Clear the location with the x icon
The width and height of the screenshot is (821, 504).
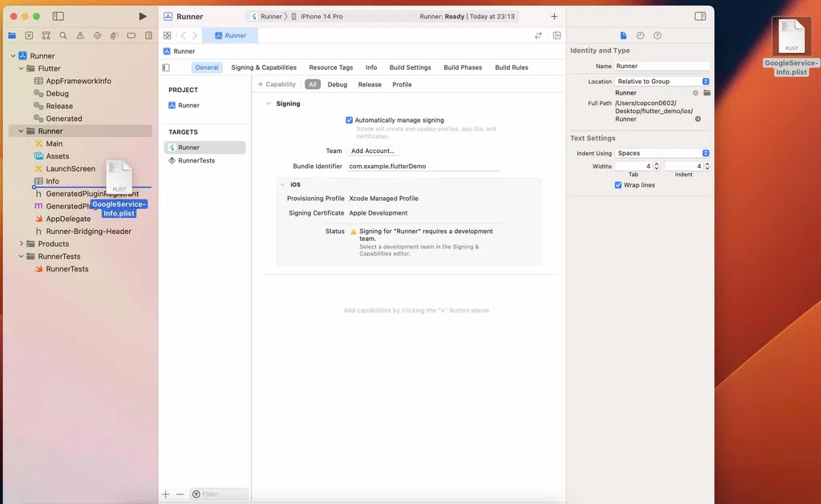click(x=695, y=93)
